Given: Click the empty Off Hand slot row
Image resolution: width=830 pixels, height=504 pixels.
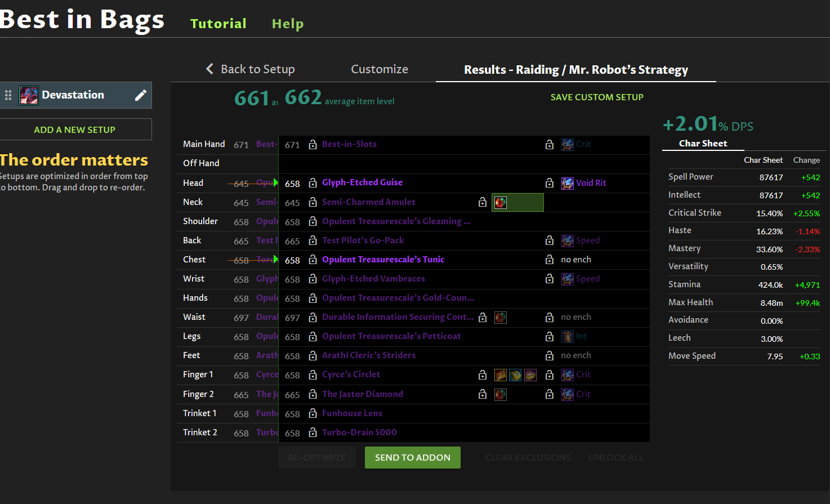Looking at the screenshot, I should click(413, 163).
